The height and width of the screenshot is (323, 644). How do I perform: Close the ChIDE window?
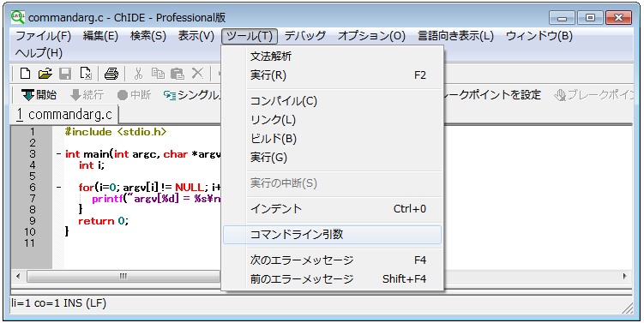[618, 18]
